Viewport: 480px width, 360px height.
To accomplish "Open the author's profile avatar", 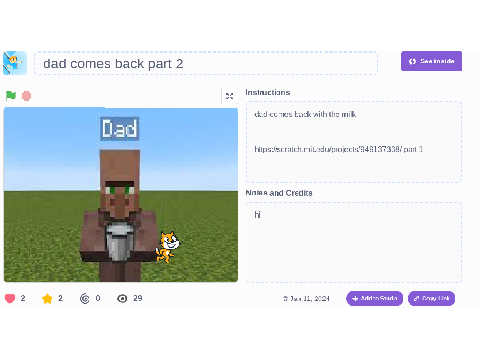I will [15, 63].
